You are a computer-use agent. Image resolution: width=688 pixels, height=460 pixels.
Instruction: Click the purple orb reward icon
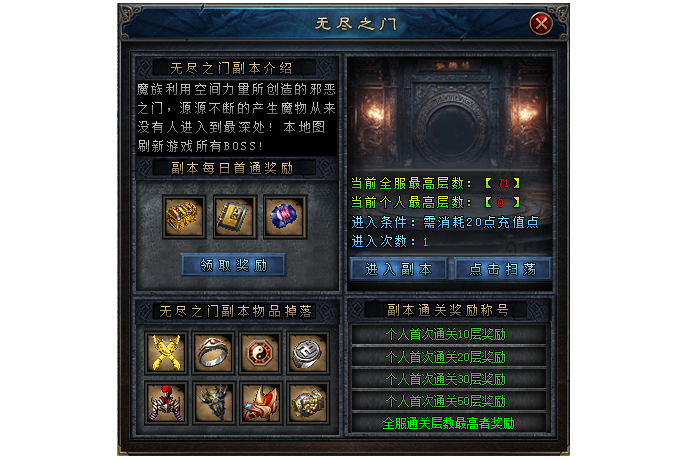tap(285, 217)
